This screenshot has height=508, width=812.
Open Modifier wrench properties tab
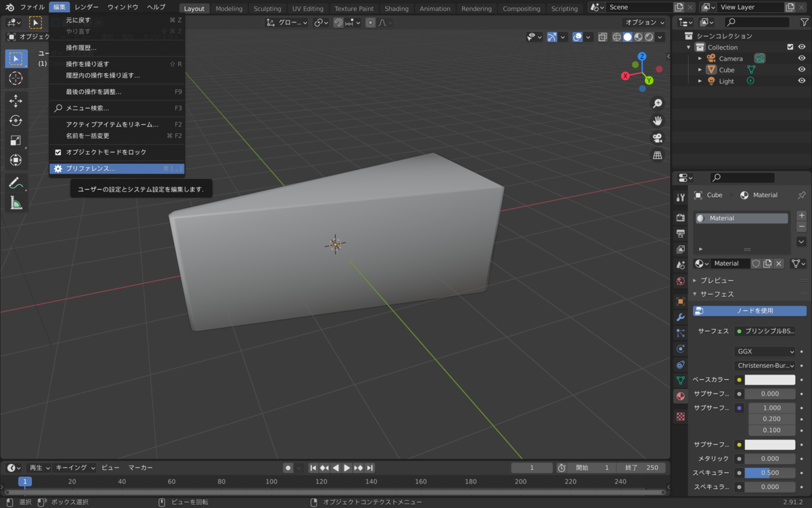click(x=681, y=317)
